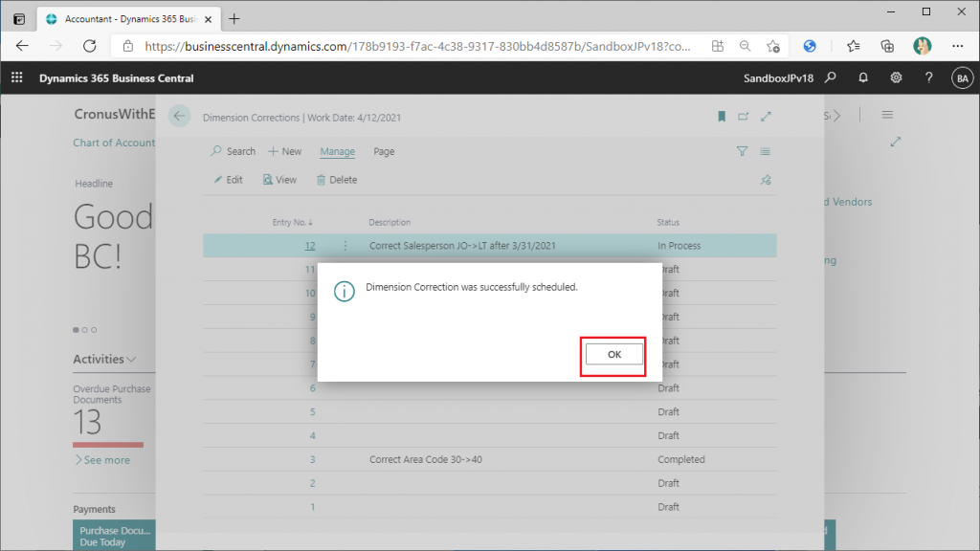The image size is (980, 551).
Task: Click the browser Back arrow
Action: click(23, 46)
